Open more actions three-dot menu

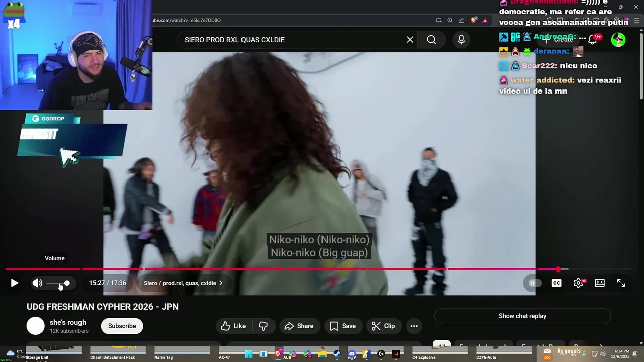pos(414,326)
